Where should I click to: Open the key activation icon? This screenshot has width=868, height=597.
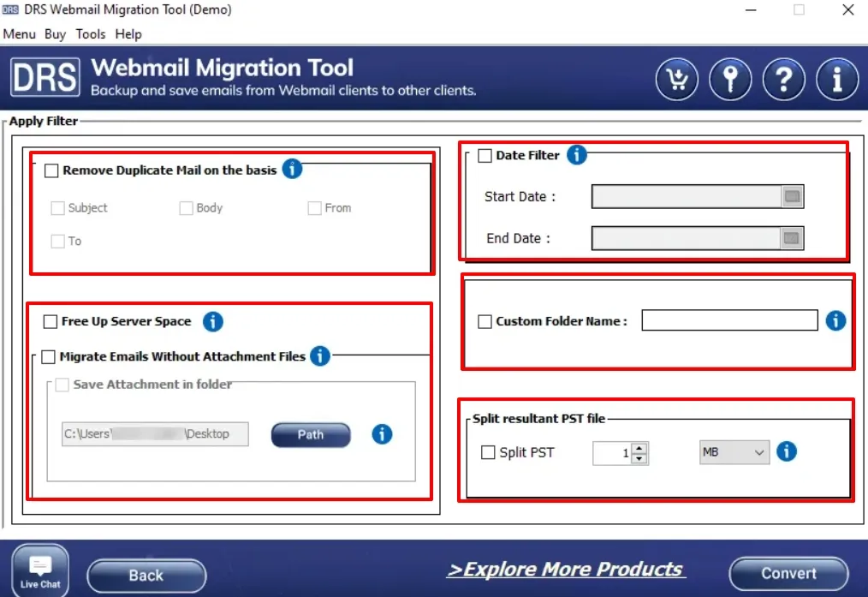730,81
